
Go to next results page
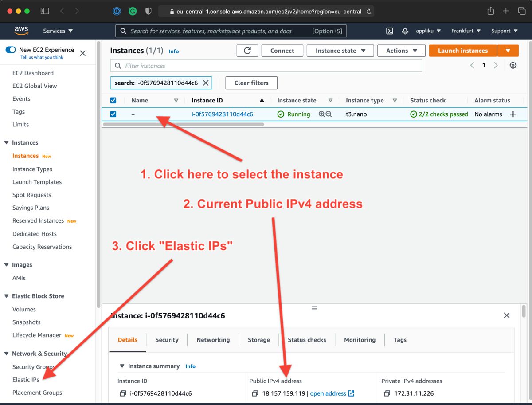click(x=496, y=65)
